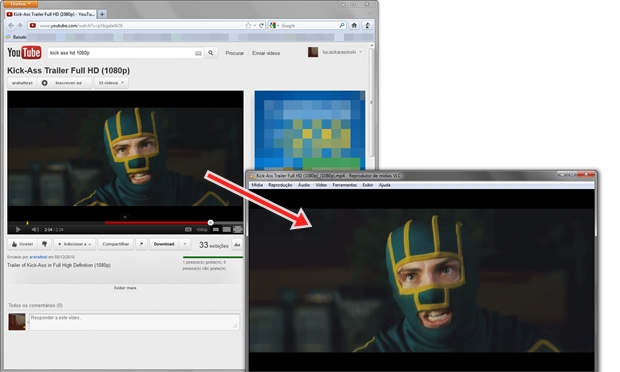
Task: Open the 1080p quality selector
Action: (x=202, y=230)
